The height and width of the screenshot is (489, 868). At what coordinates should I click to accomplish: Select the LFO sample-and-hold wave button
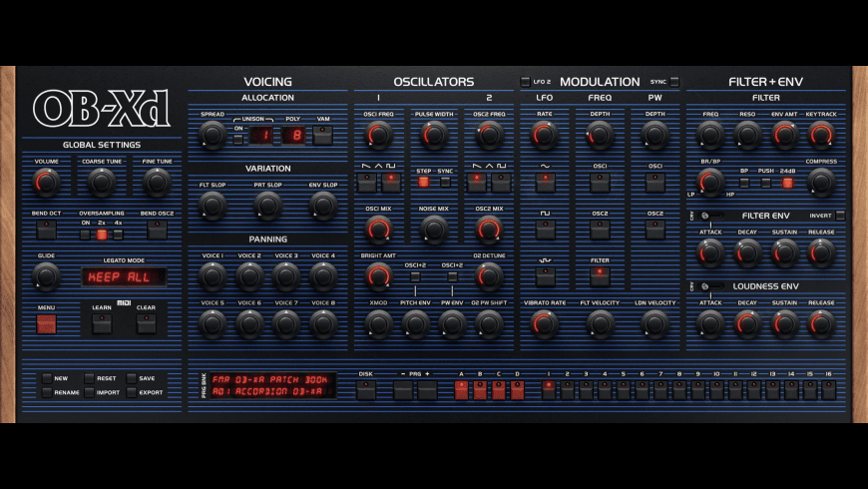tap(546, 276)
